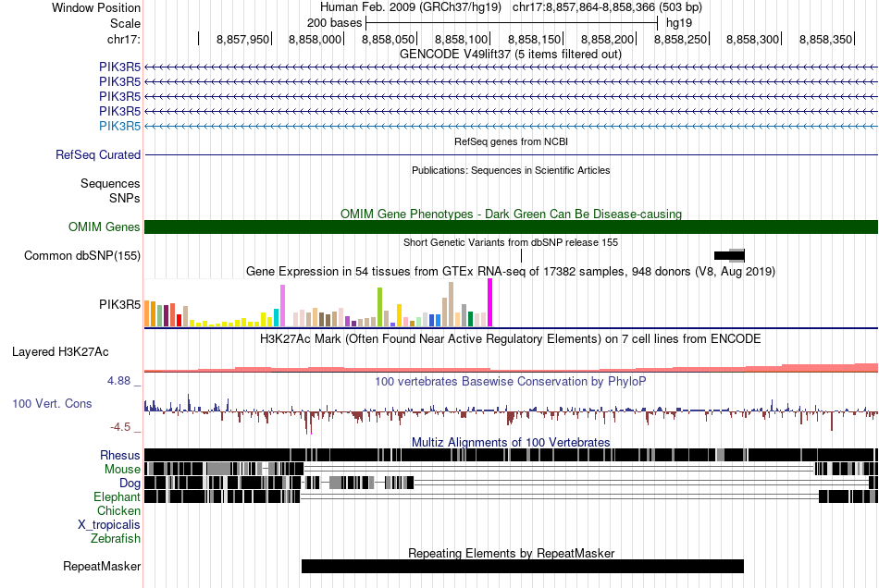The width and height of the screenshot is (879, 588).
Task: Click the 100 Vert. Cons label
Action: coord(52,403)
